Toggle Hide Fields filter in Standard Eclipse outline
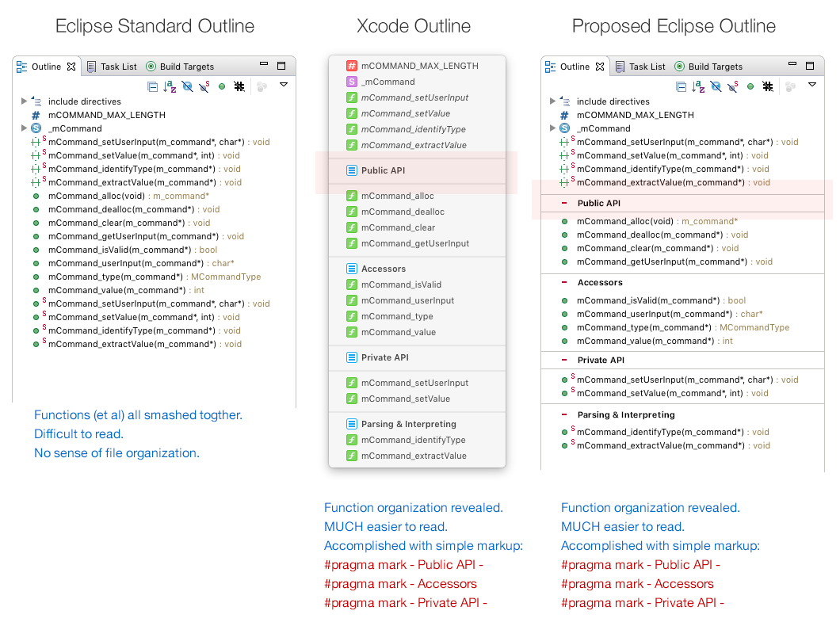The width and height of the screenshot is (840, 626). [187, 86]
